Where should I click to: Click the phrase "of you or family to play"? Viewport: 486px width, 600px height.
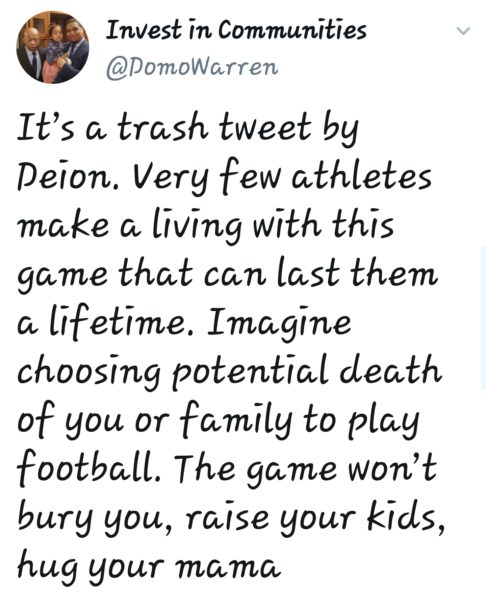219,421
